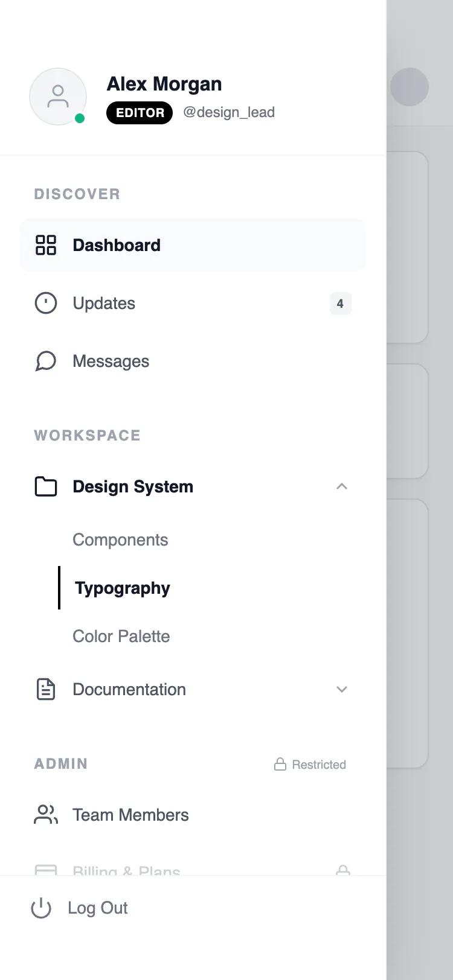Switch to the Typography section
This screenshot has width=453, height=980.
[x=121, y=587]
